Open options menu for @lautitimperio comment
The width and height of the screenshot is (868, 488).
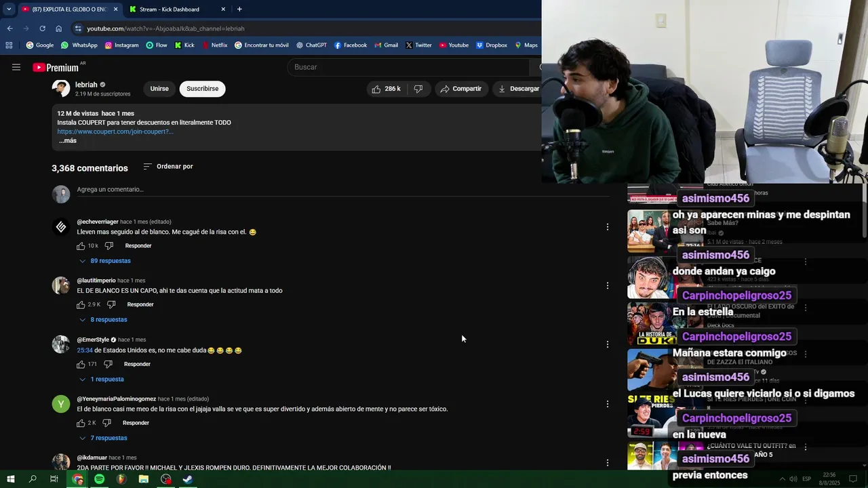click(608, 286)
